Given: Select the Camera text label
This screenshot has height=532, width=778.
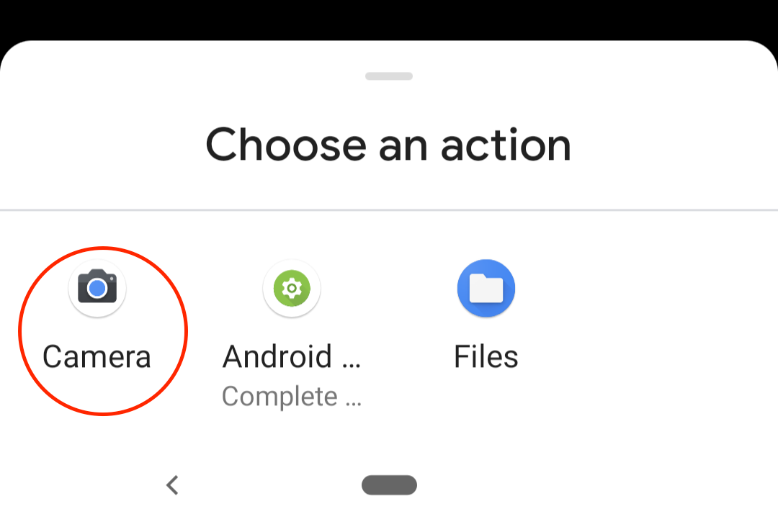Looking at the screenshot, I should pyautogui.click(x=97, y=356).
